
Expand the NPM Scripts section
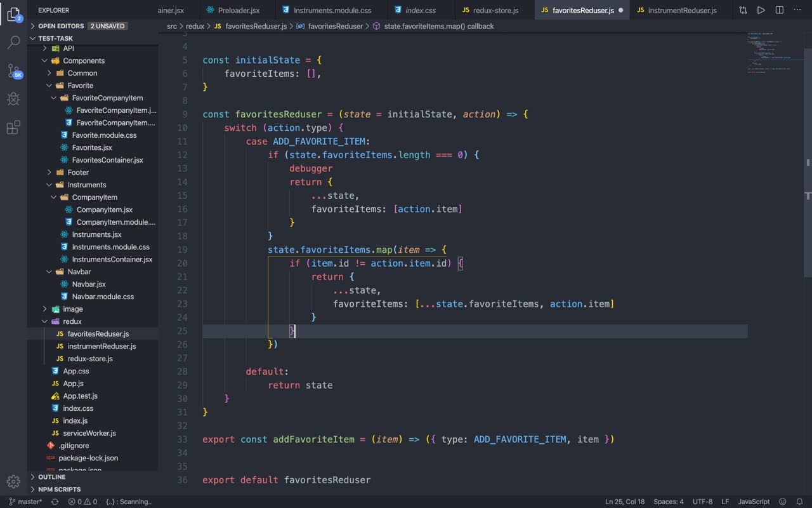click(59, 490)
